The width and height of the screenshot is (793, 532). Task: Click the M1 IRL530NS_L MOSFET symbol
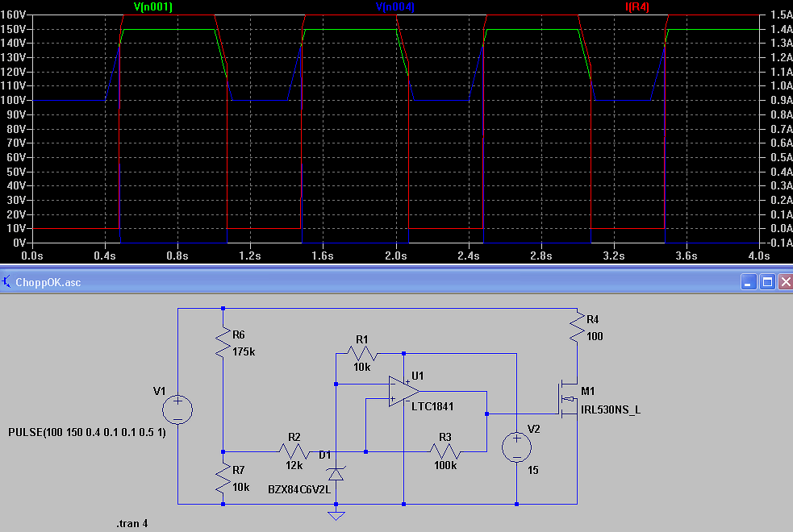point(568,399)
